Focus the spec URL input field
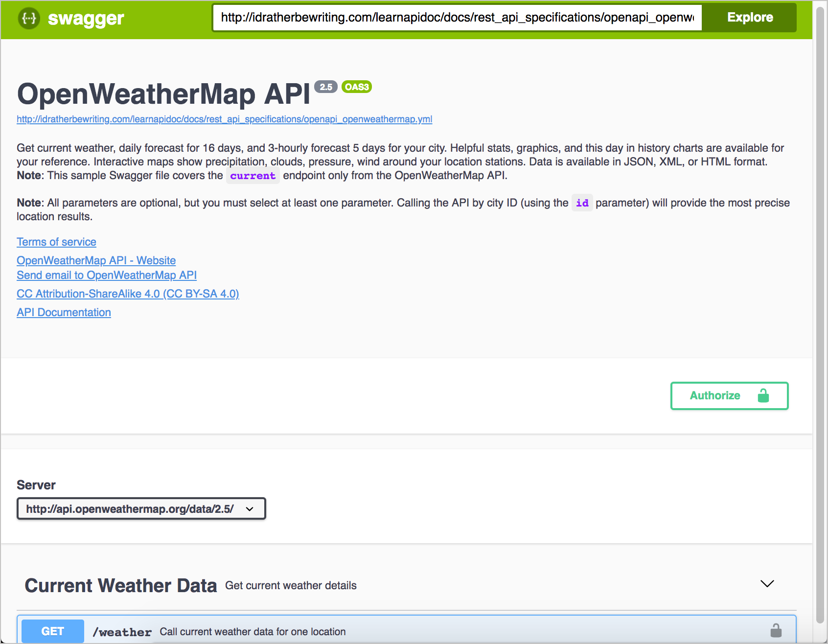 (x=457, y=18)
